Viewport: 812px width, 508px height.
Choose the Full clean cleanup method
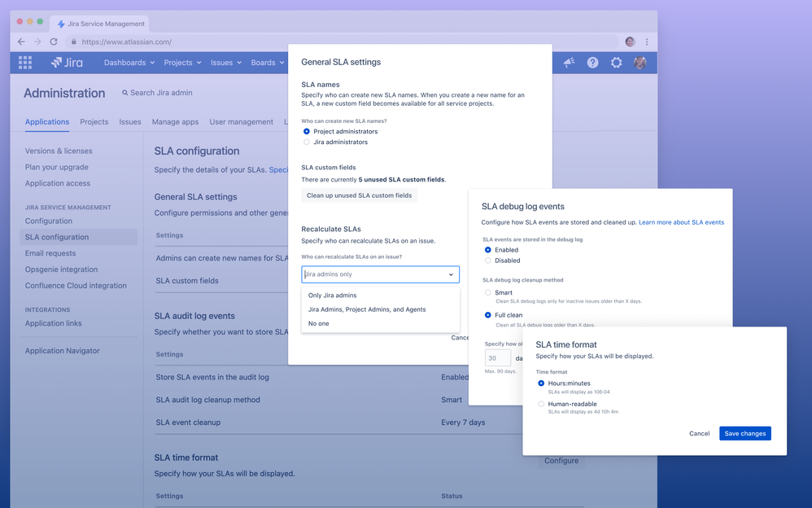point(488,314)
